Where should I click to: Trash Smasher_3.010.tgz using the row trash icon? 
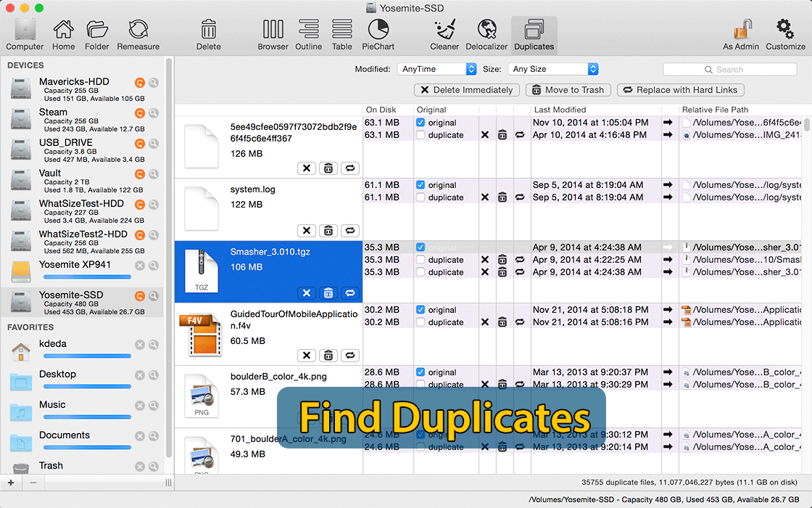pos(328,293)
